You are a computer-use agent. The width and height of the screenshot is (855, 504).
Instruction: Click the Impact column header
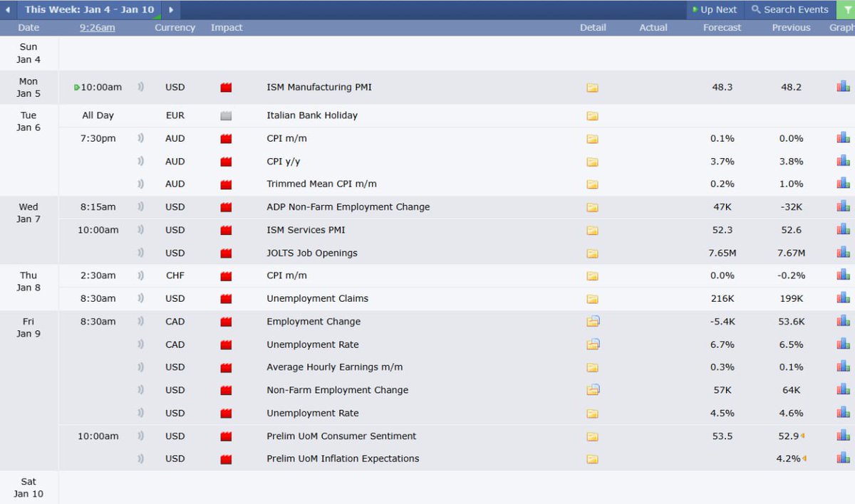227,28
